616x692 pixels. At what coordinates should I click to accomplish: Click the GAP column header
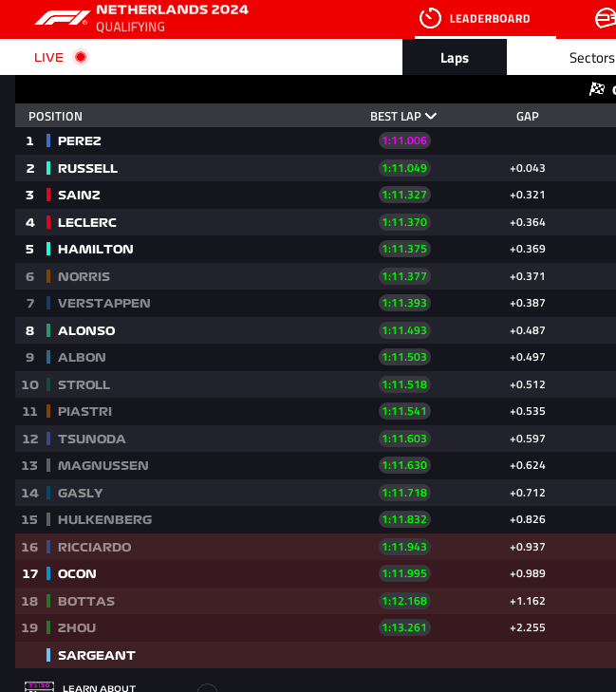pos(528,117)
